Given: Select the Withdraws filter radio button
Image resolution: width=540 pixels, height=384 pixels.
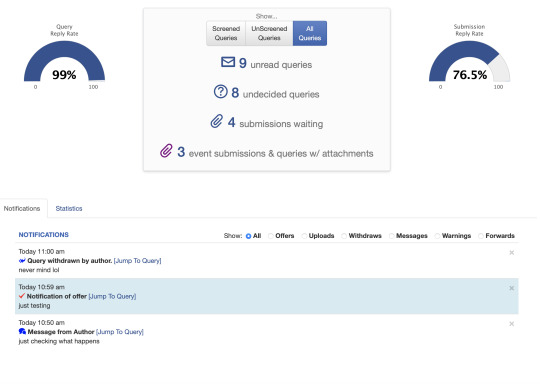Looking at the screenshot, I should (344, 236).
